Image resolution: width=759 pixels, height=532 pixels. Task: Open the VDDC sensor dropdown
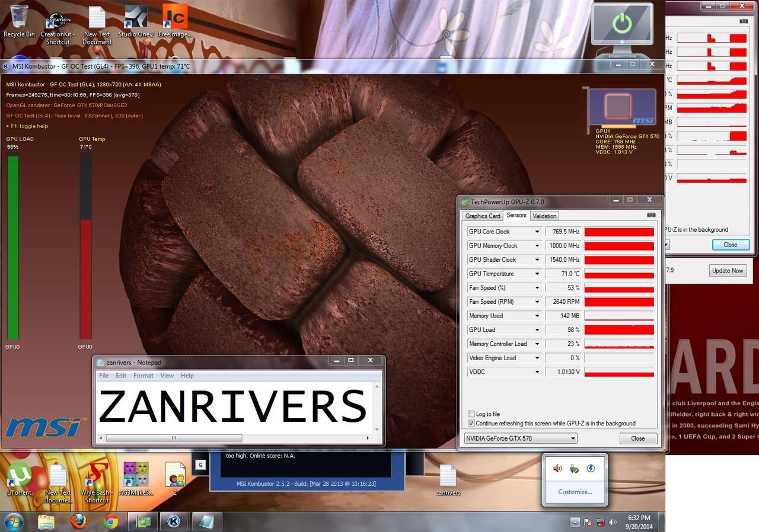coord(537,372)
